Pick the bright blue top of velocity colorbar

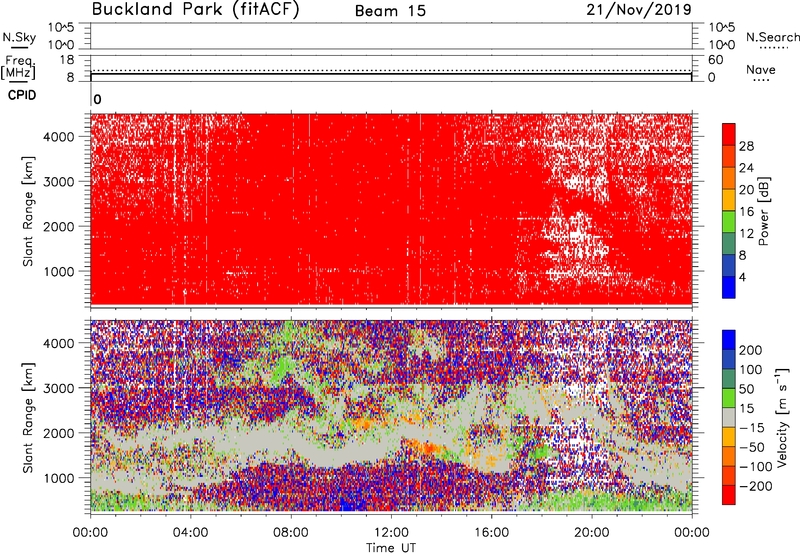coord(729,340)
